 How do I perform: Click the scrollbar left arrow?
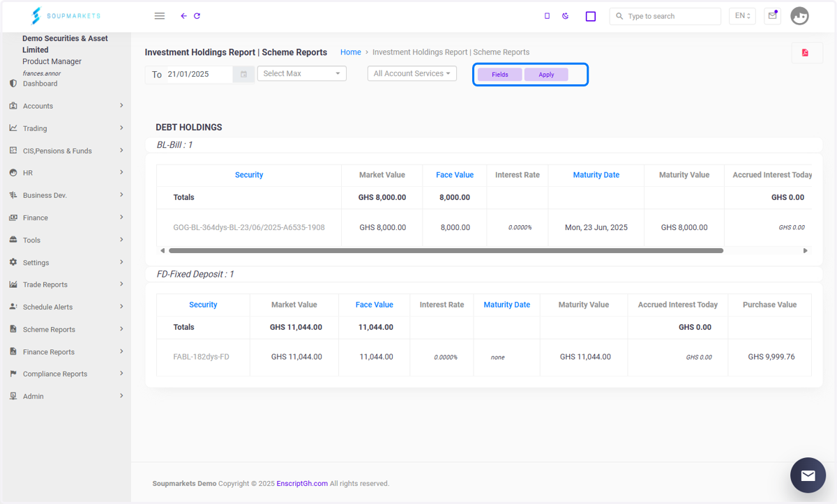[163, 250]
